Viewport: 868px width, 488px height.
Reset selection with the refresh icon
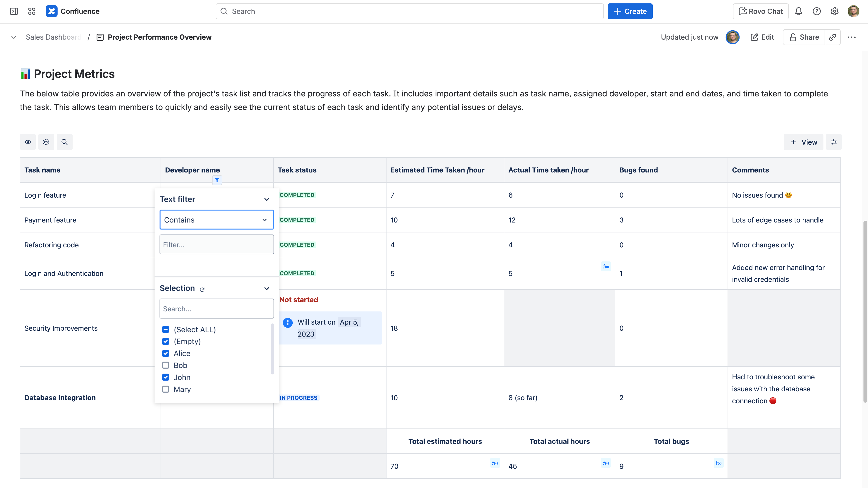[x=202, y=289]
